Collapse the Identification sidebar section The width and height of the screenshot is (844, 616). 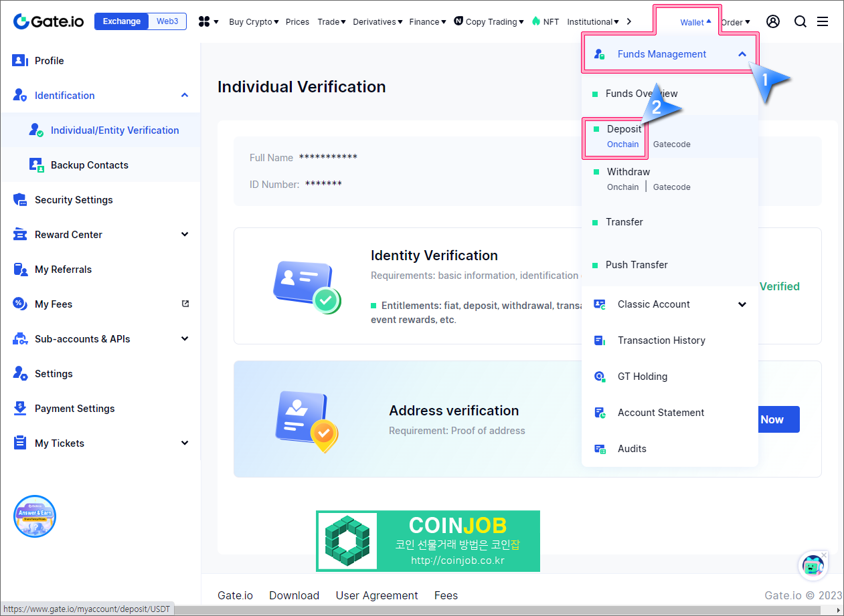[185, 95]
